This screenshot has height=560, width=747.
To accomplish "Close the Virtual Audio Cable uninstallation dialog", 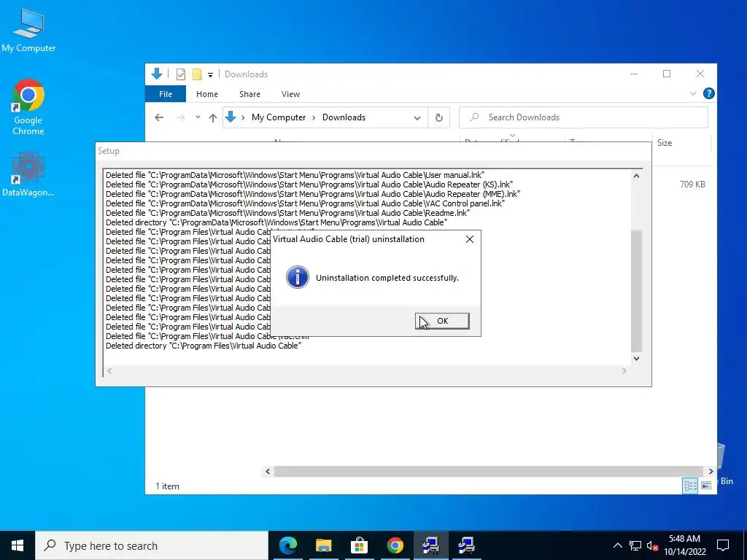I will (470, 239).
